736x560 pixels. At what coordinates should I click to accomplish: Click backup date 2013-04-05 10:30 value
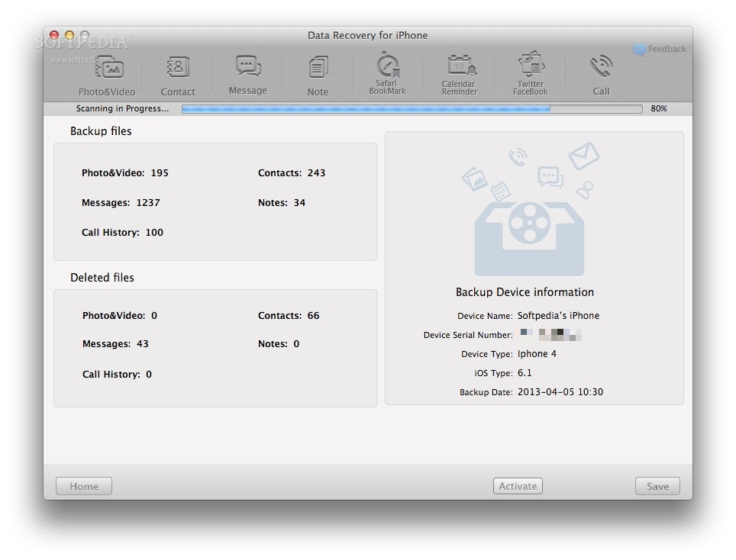(x=560, y=392)
